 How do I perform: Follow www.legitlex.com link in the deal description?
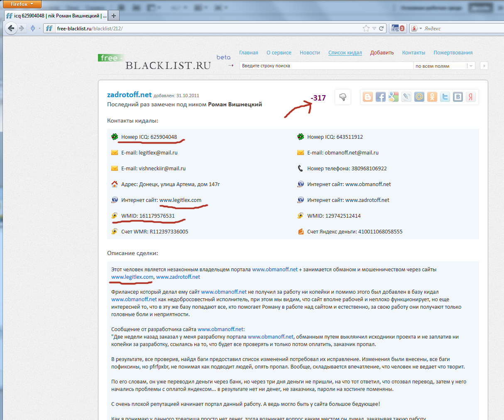[132, 277]
